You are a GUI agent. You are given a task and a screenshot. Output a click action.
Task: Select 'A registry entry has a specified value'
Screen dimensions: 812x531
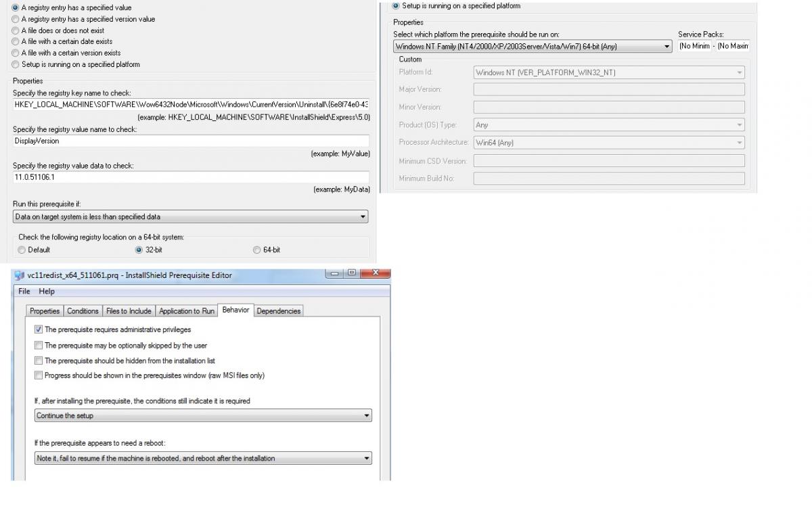16,7
